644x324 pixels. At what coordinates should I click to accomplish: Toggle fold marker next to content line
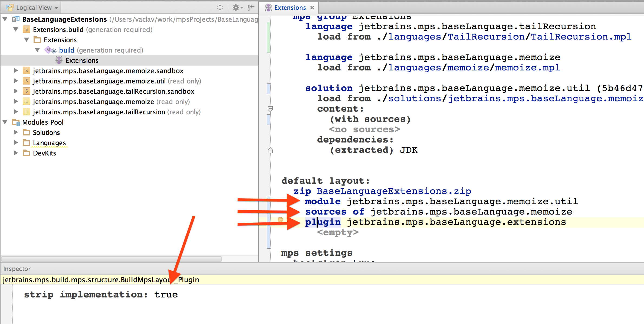click(270, 109)
